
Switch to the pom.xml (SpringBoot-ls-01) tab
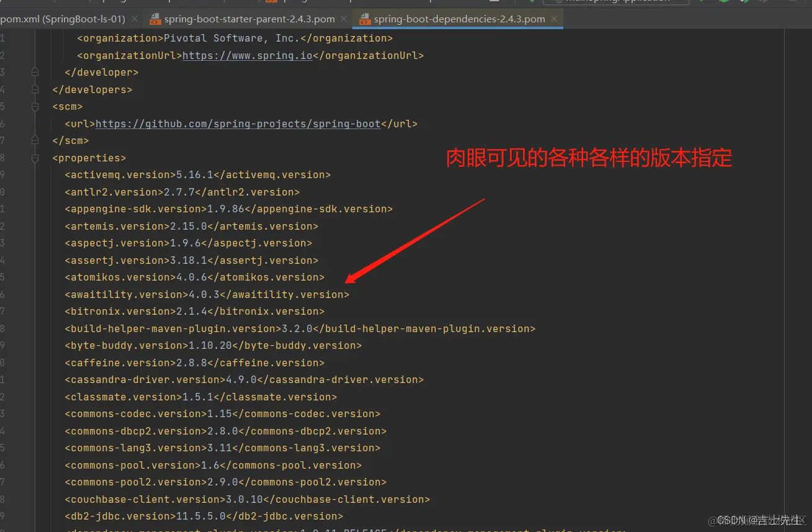tap(63, 19)
